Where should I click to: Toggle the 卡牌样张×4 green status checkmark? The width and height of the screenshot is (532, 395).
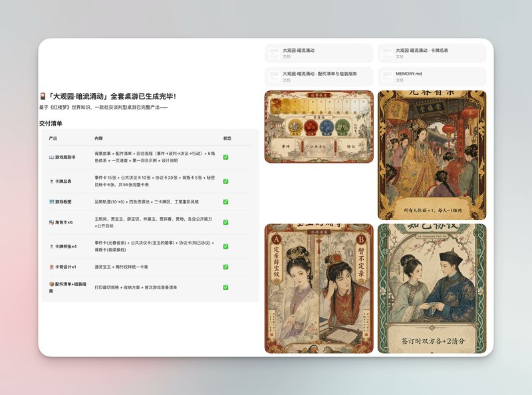225,246
